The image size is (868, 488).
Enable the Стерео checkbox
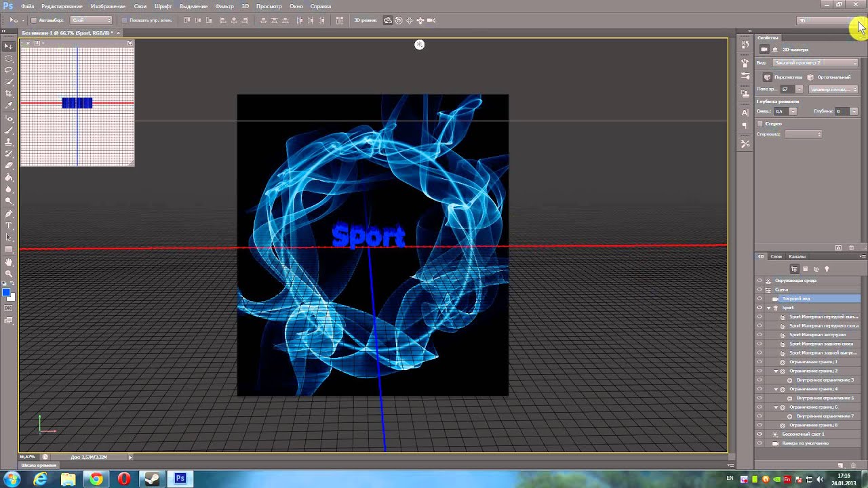point(760,124)
